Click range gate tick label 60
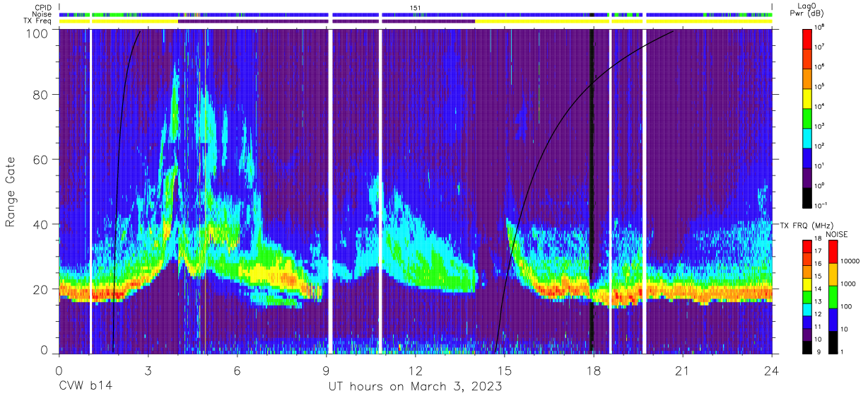This screenshot has width=868, height=401. tap(41, 160)
